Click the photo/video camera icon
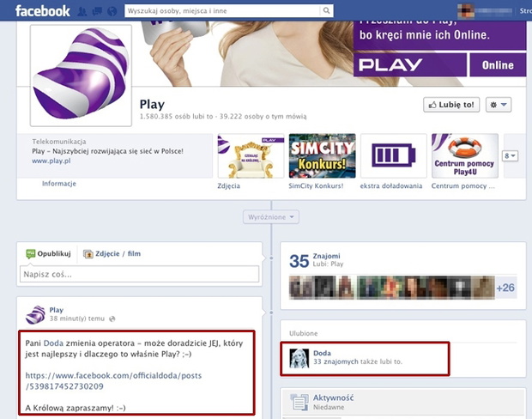 tap(88, 253)
